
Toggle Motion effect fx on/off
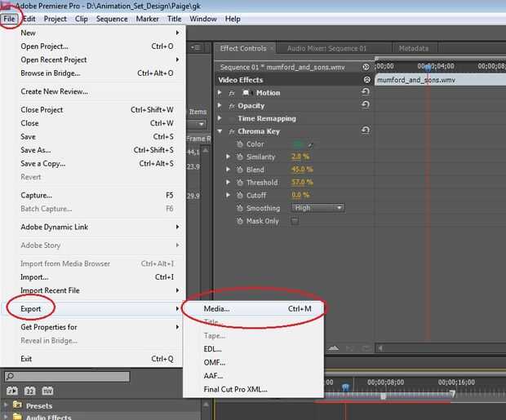coord(232,93)
